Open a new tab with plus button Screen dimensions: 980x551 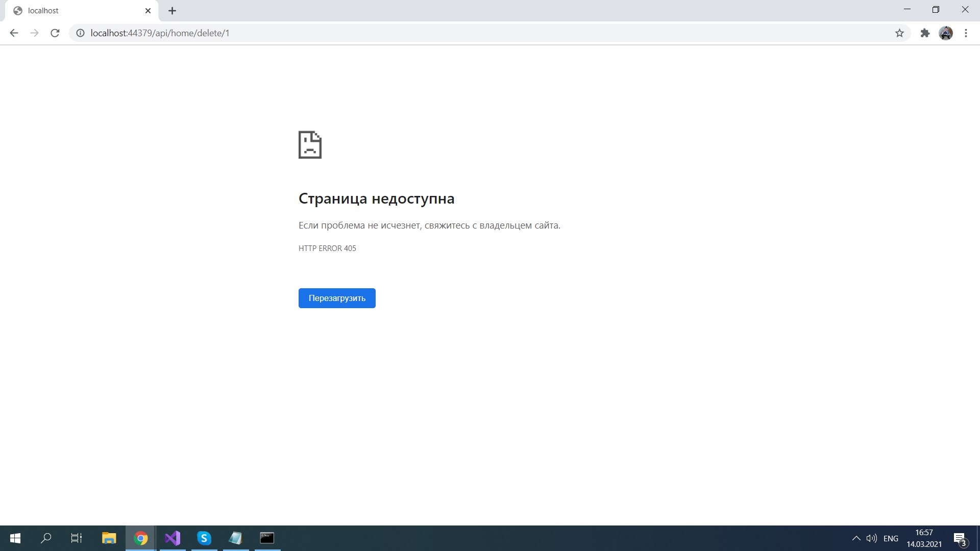click(173, 11)
